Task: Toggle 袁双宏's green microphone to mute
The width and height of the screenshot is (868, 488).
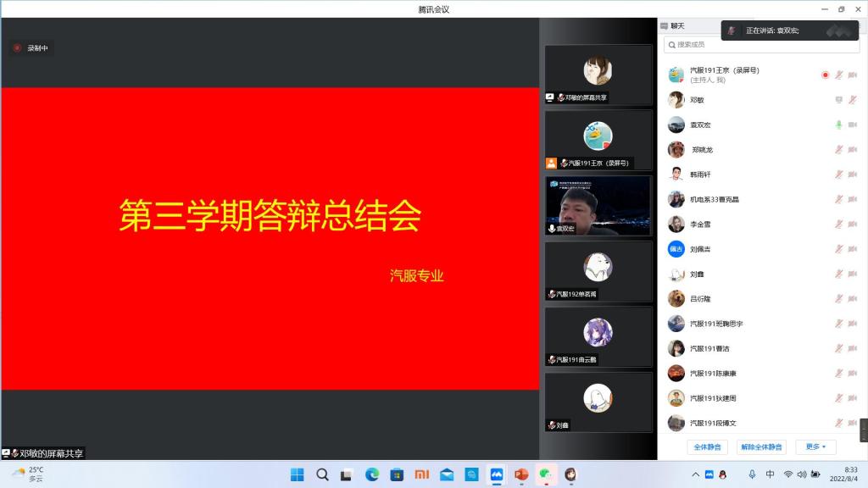Action: pos(838,125)
